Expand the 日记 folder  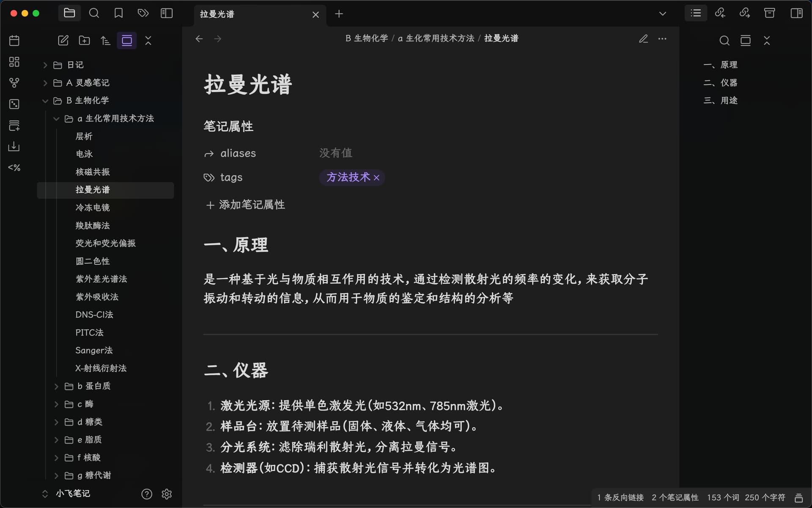45,65
